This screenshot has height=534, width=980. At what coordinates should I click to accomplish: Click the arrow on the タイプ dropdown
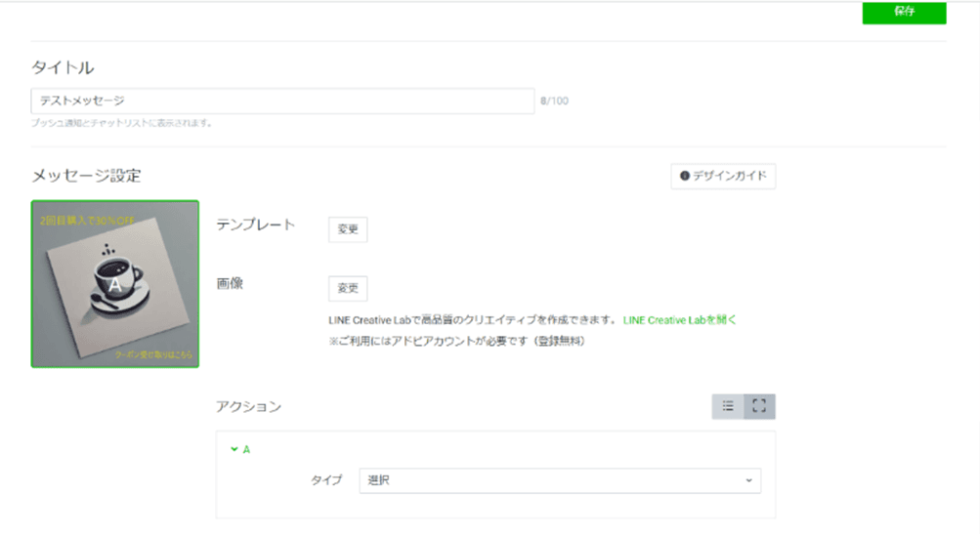point(748,480)
